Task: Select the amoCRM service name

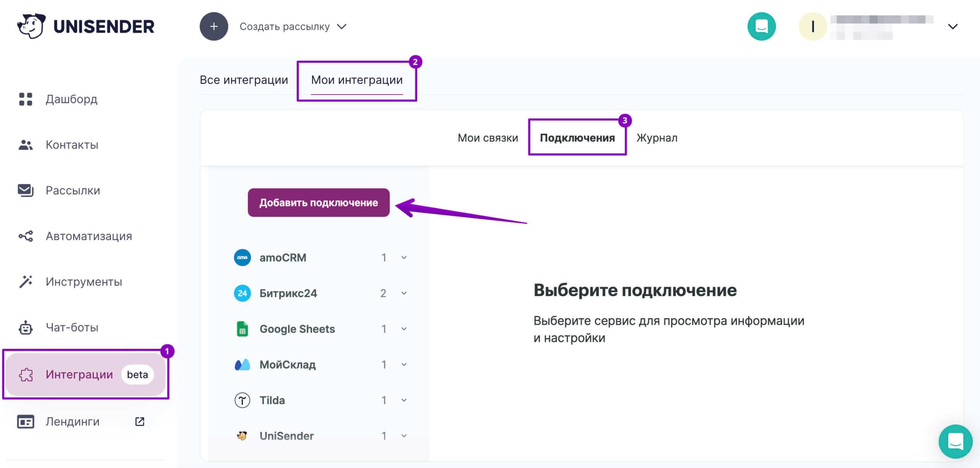Action: 283,257
